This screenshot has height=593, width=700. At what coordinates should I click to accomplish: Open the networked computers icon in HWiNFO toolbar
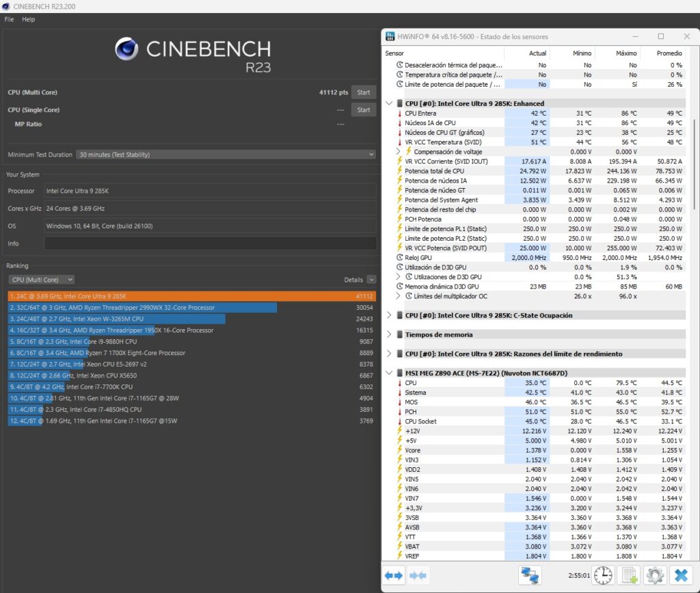[530, 575]
